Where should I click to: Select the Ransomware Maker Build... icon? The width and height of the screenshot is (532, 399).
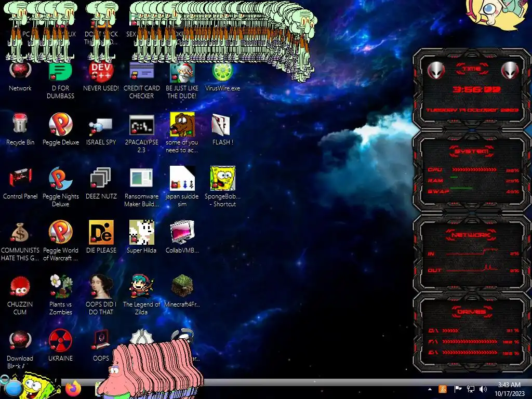point(141,187)
